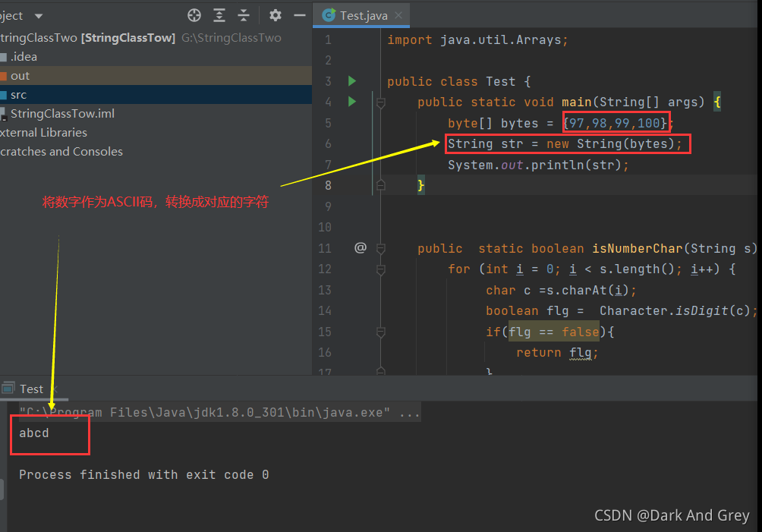Close the Test.java tab
This screenshot has height=532, width=762.
[398, 15]
